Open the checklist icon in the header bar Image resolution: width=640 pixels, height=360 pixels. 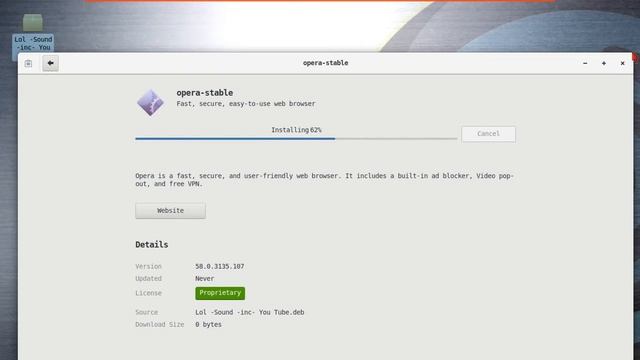click(x=28, y=63)
